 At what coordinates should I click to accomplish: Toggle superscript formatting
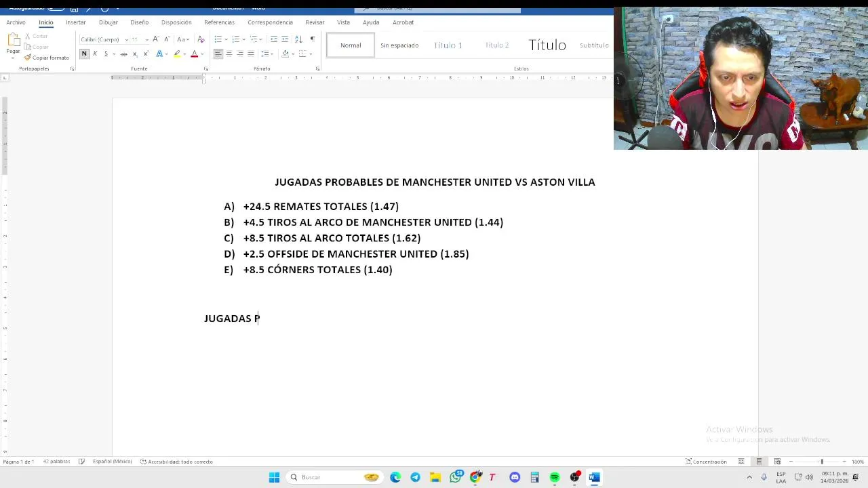[x=146, y=54]
